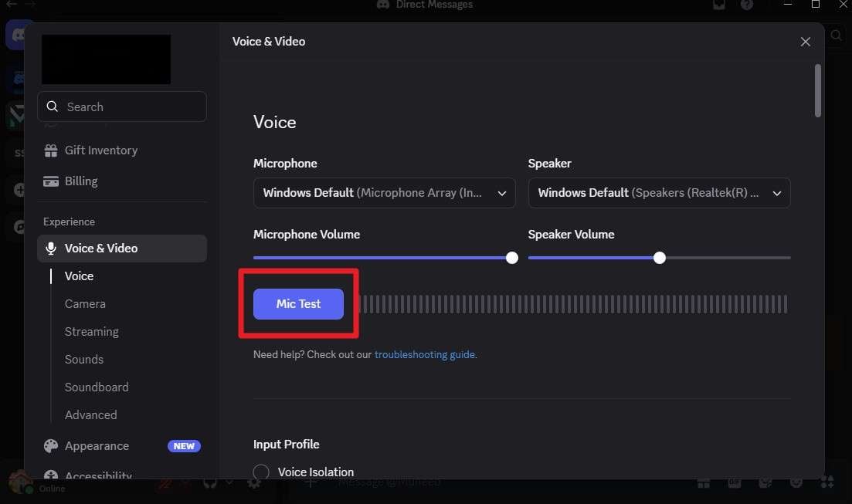The height and width of the screenshot is (504, 852).
Task: Click the scrollbar thumb of the settings panel
Action: point(818,91)
